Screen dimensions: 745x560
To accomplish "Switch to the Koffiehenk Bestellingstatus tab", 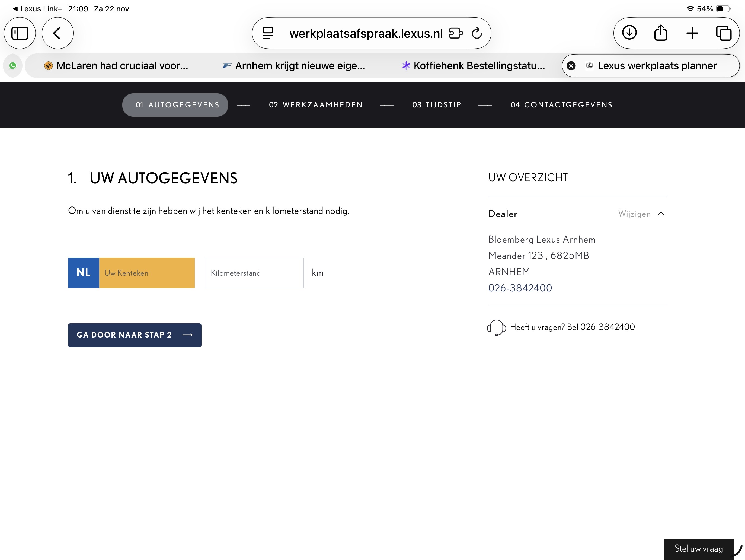I will (473, 66).
